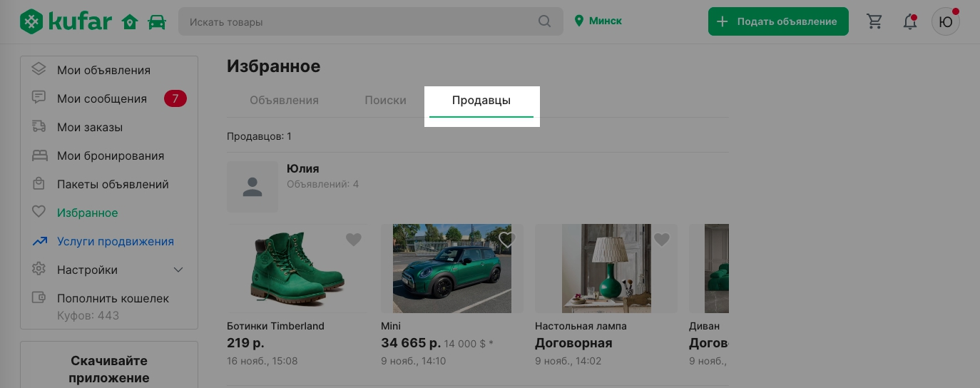Click the heart icon beside Избранное menu

click(39, 213)
